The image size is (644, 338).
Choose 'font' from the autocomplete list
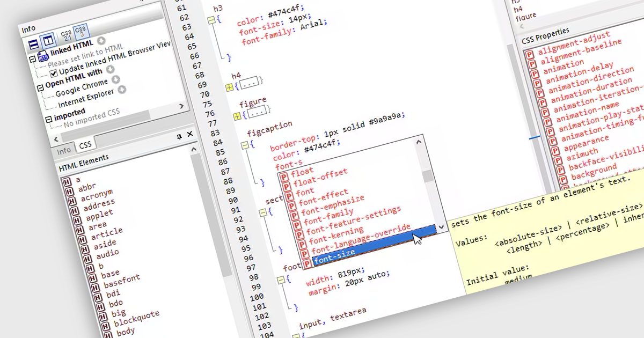click(x=305, y=191)
